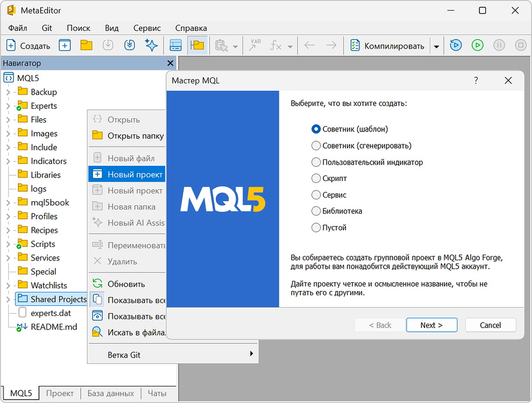532x403 pixels.
Task: Open dropdown arrow beside the fx icon
Action: coord(290,47)
